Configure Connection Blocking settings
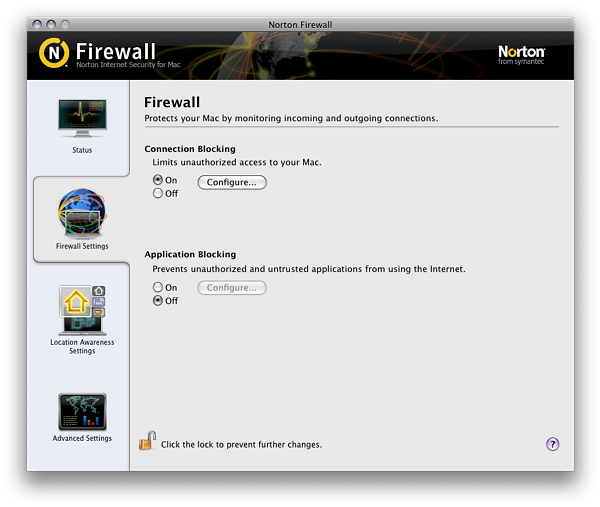Image resolution: width=600 pixels, height=507 pixels. pyautogui.click(x=232, y=182)
